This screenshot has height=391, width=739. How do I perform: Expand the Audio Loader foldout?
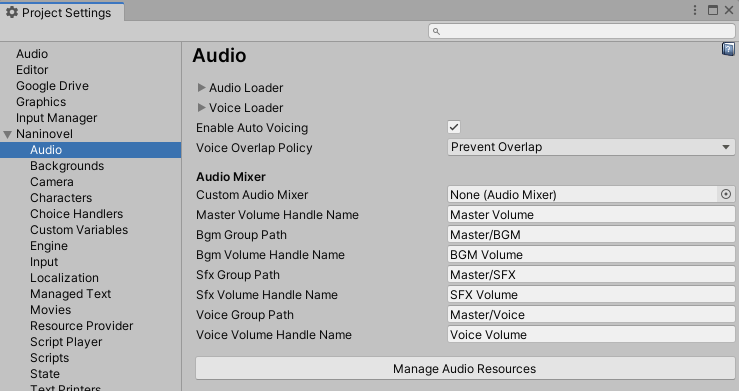click(201, 88)
